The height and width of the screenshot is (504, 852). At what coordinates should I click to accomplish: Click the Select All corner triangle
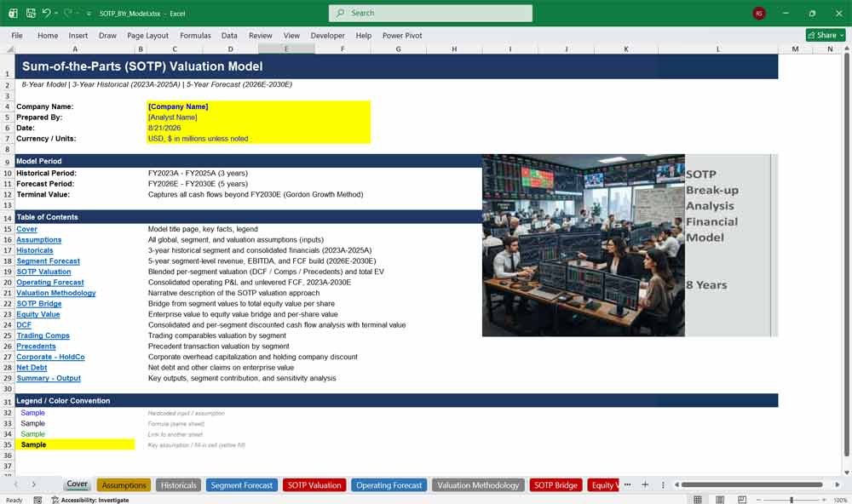coord(9,49)
